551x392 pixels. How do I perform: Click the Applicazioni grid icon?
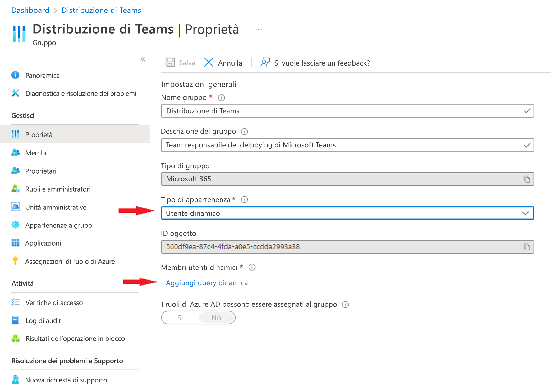[15, 243]
